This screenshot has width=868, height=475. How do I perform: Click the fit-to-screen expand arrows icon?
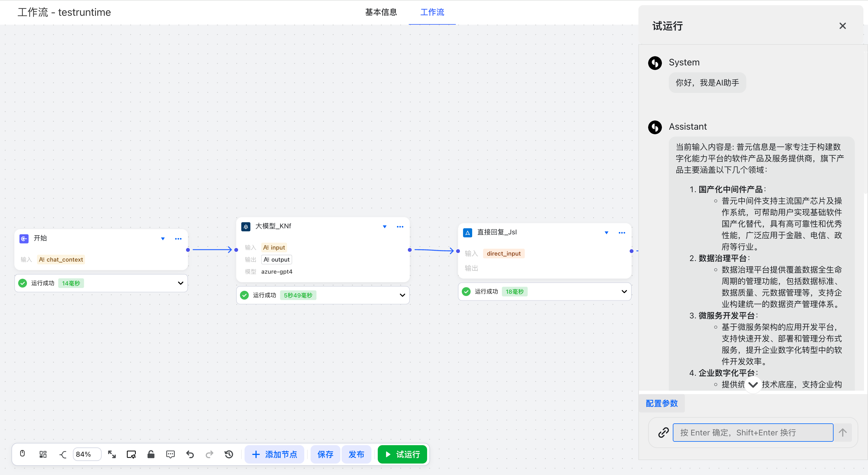pyautogui.click(x=112, y=454)
